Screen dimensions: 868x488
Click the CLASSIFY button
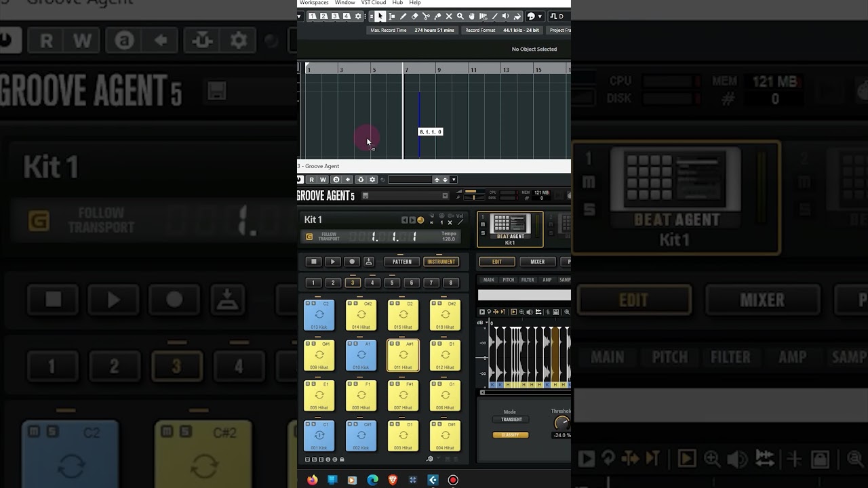(511, 435)
